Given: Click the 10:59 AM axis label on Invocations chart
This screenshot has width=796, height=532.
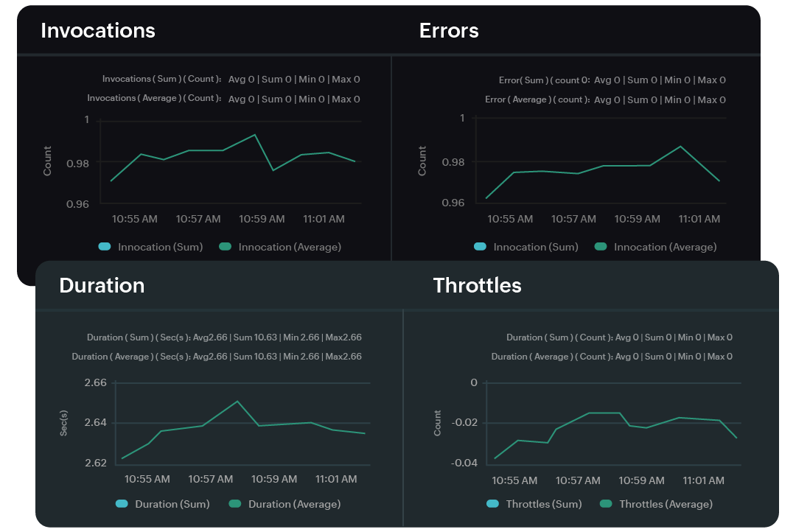Looking at the screenshot, I should tap(261, 219).
